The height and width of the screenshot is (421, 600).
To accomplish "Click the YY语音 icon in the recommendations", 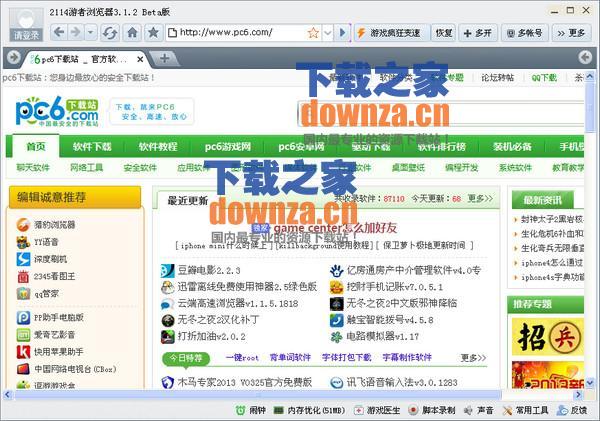I will coord(23,242).
